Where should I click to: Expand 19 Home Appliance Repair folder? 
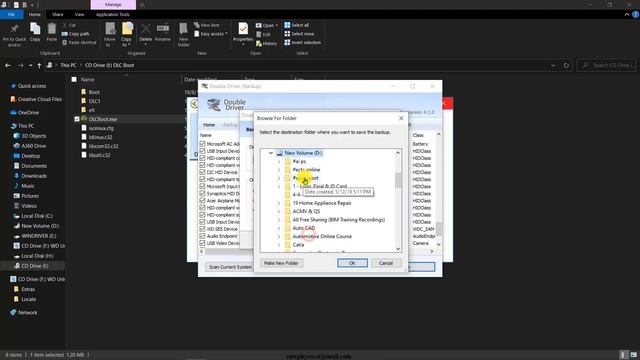coord(279,203)
